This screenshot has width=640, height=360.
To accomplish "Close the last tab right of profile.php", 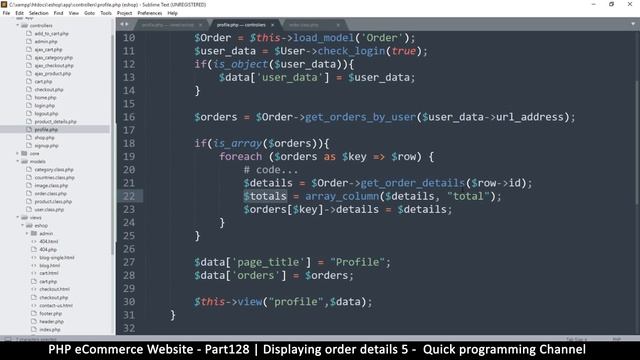I will tap(338, 25).
